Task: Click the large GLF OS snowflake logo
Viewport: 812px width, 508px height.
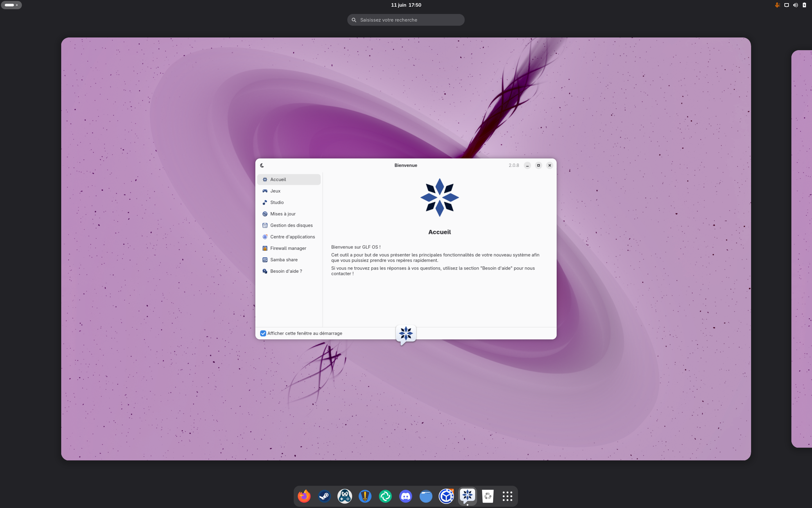Action: click(440, 197)
